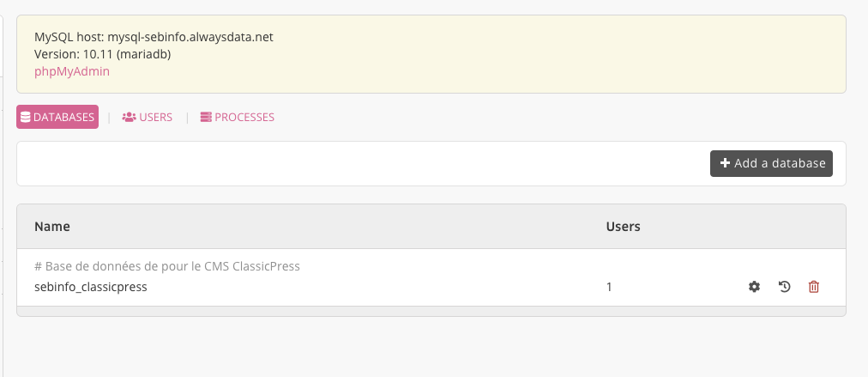Click the database stack icon in DATABASES tab
Screen dimensions: 868x377
click(25, 117)
